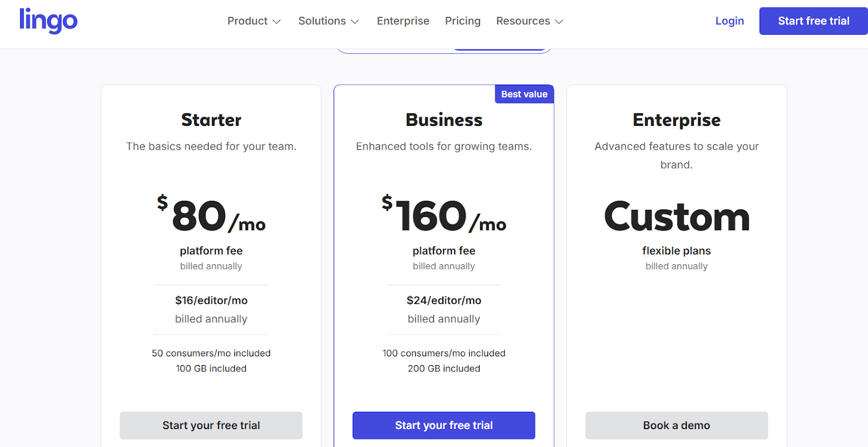Open the Product dropdown
868x447 pixels.
coord(254,21)
